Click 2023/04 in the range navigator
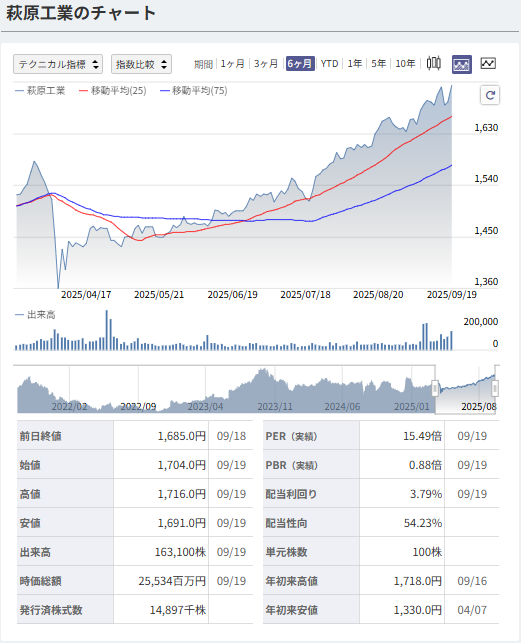 pos(205,407)
